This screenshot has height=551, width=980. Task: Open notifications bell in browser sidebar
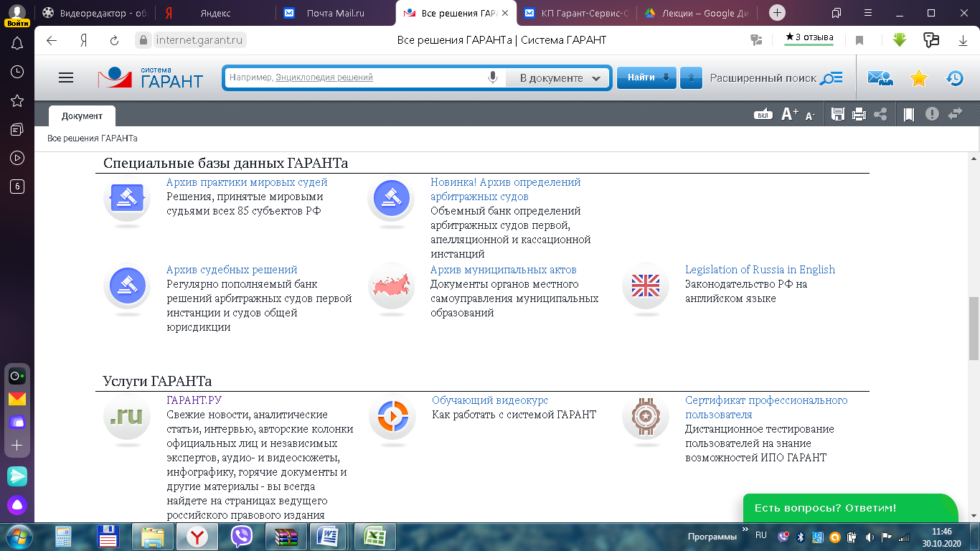pyautogui.click(x=17, y=43)
